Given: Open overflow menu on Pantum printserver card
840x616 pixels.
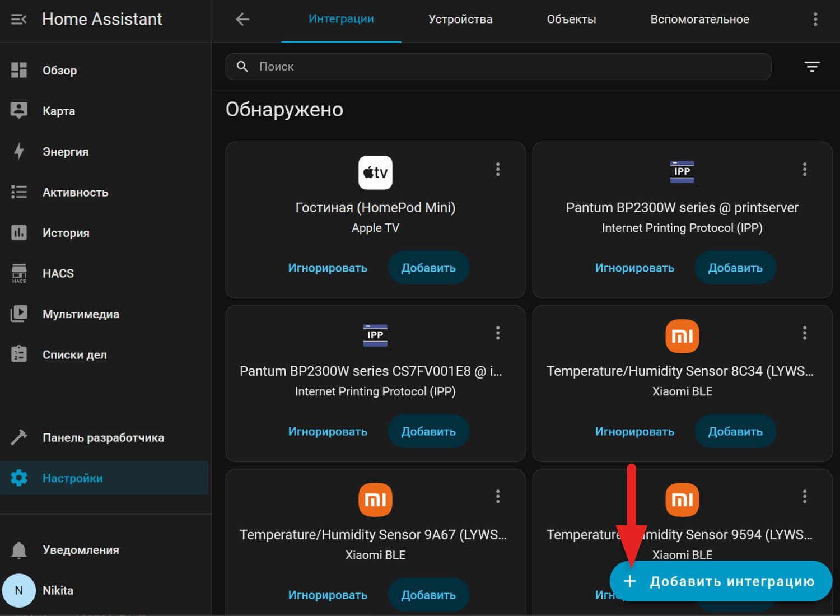Looking at the screenshot, I should tap(805, 169).
